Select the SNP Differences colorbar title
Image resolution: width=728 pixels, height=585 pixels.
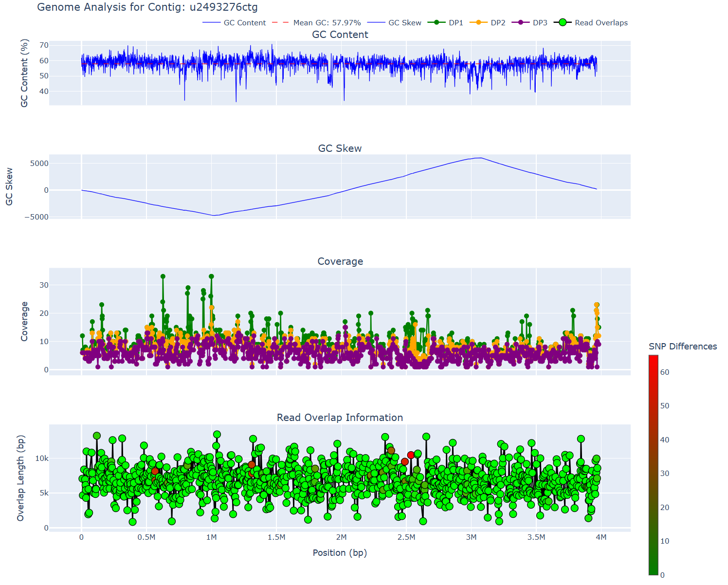pyautogui.click(x=682, y=347)
